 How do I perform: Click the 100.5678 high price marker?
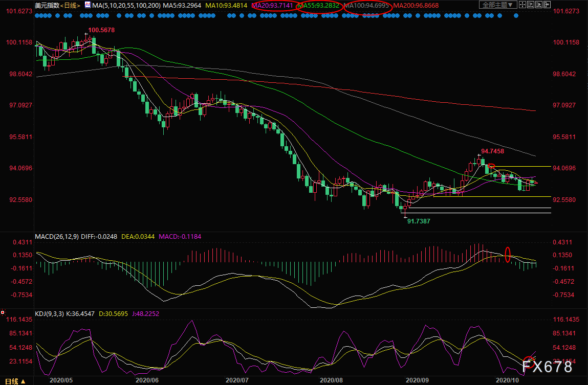point(101,30)
